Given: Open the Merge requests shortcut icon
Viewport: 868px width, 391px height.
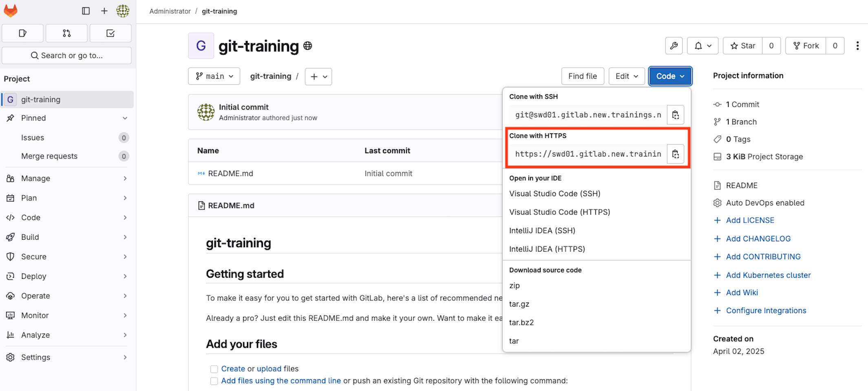Looking at the screenshot, I should pyautogui.click(x=66, y=33).
